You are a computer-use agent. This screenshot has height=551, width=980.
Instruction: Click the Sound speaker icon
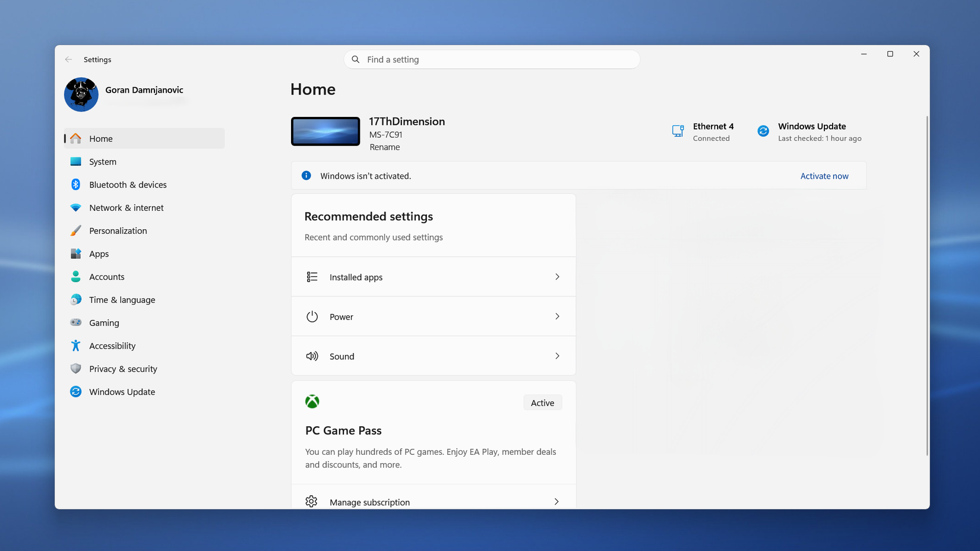click(x=312, y=356)
